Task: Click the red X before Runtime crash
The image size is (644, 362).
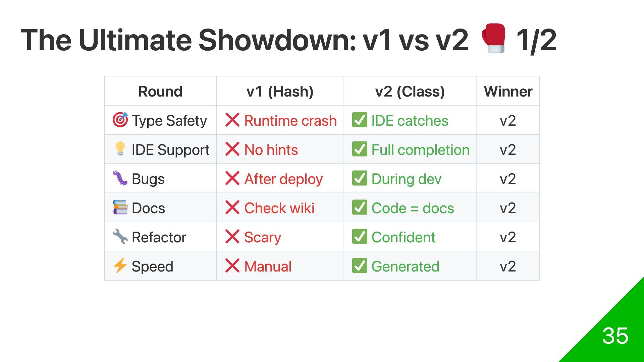Action: click(232, 120)
